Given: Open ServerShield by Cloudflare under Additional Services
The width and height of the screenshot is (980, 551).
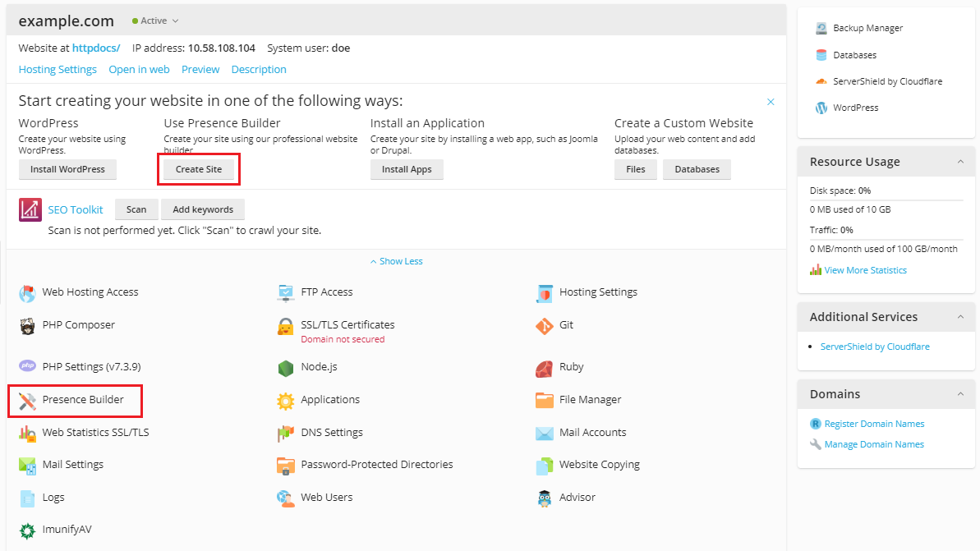Looking at the screenshot, I should [x=875, y=347].
